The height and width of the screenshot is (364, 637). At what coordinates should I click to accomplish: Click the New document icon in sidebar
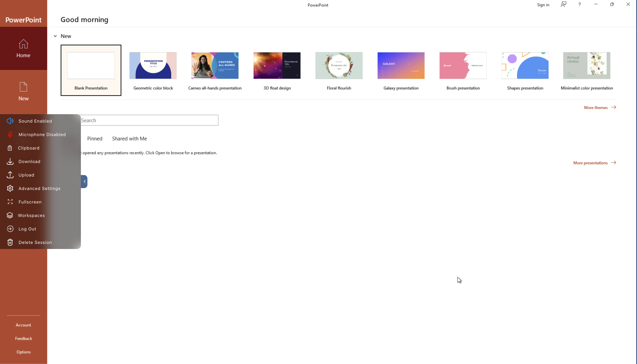(x=24, y=87)
